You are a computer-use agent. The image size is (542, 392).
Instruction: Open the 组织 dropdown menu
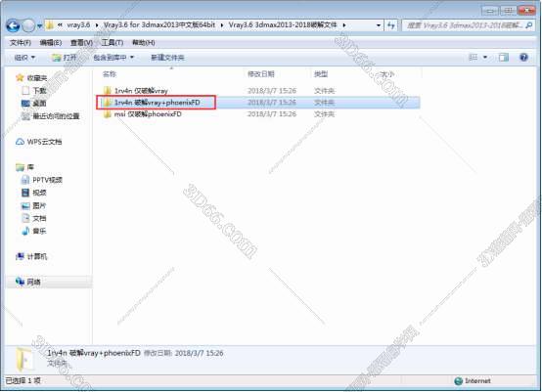(x=24, y=58)
